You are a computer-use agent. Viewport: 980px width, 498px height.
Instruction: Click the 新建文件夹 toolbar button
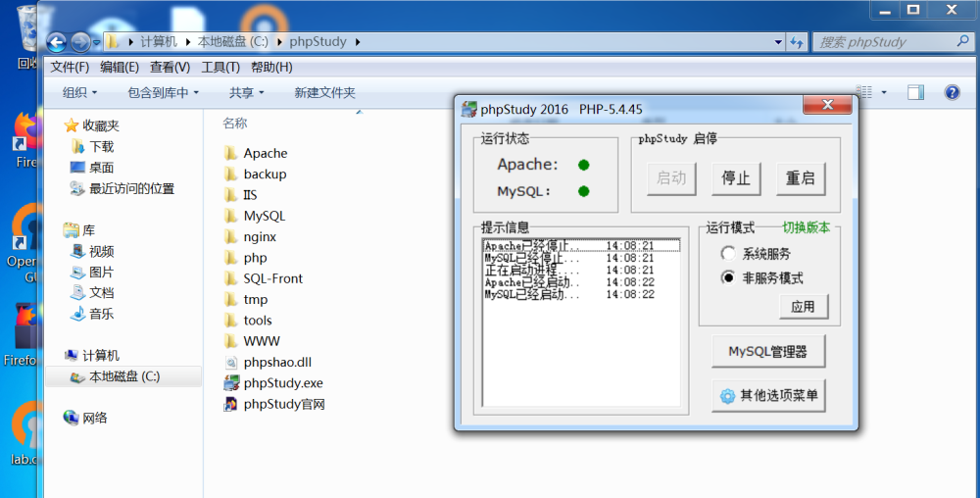pyautogui.click(x=325, y=92)
